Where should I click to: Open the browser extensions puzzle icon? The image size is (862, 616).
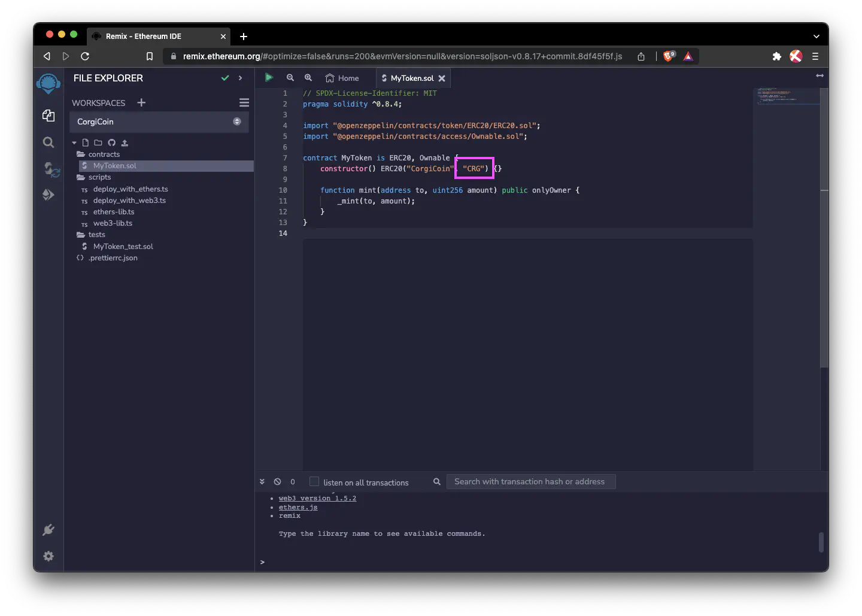pos(776,56)
